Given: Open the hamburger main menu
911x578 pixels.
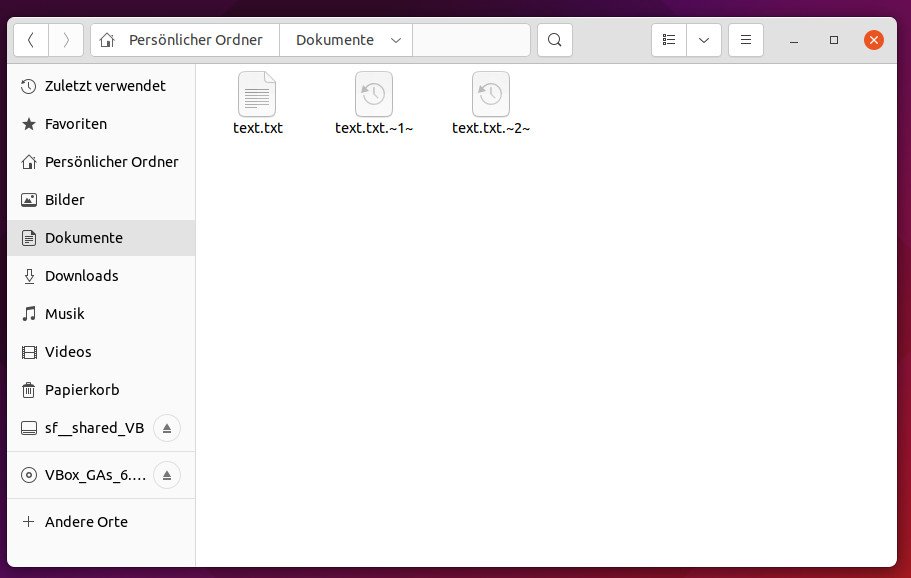Looking at the screenshot, I should point(745,40).
